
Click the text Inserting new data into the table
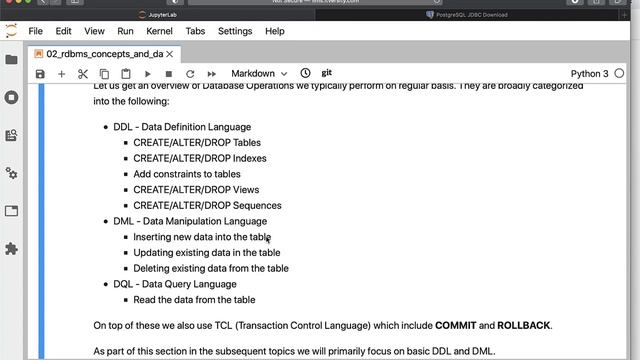click(202, 237)
